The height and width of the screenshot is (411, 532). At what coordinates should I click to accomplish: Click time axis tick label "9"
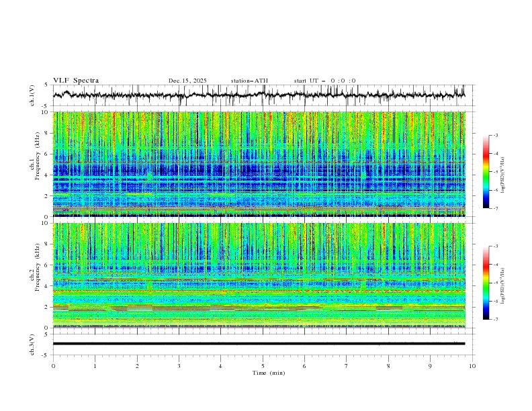(430, 366)
